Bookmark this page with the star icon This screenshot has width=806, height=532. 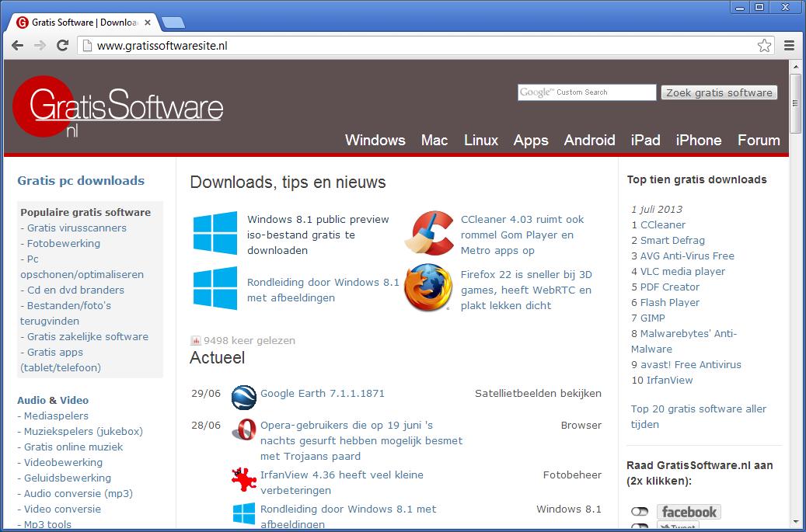(764, 45)
